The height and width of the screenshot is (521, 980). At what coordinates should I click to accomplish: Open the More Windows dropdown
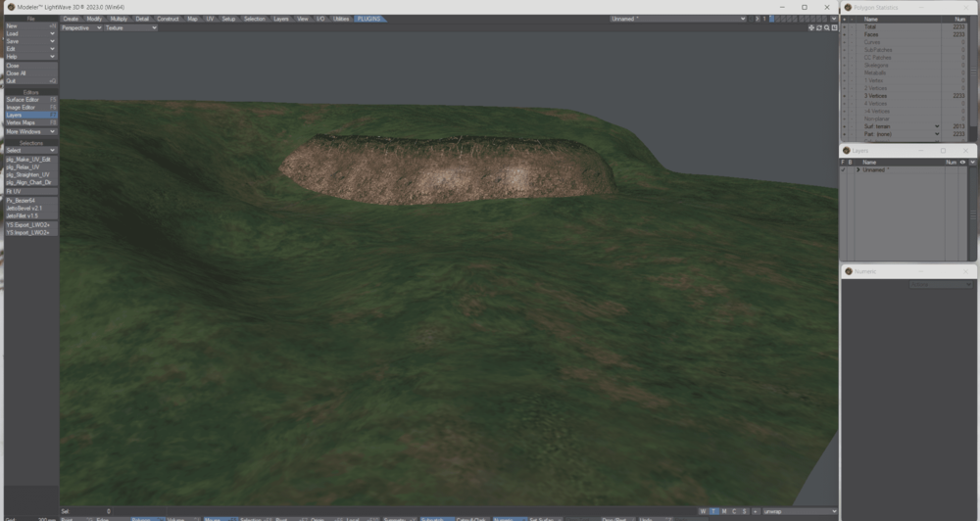click(x=30, y=131)
